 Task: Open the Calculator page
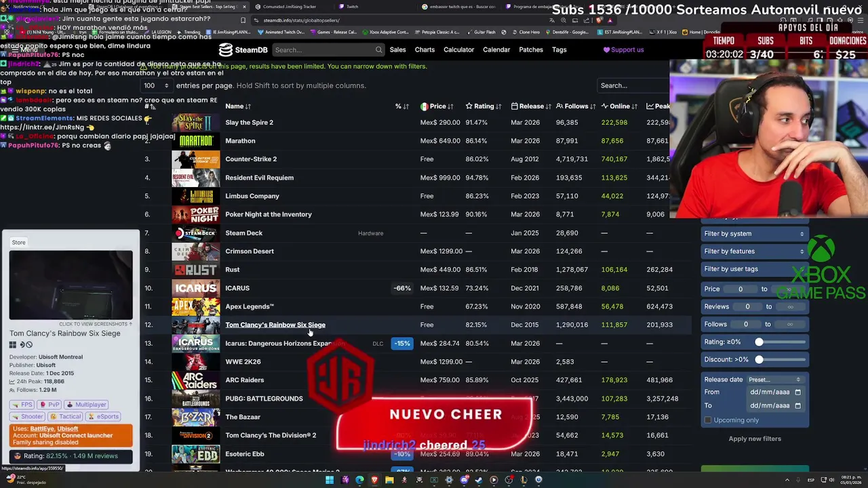(458, 49)
